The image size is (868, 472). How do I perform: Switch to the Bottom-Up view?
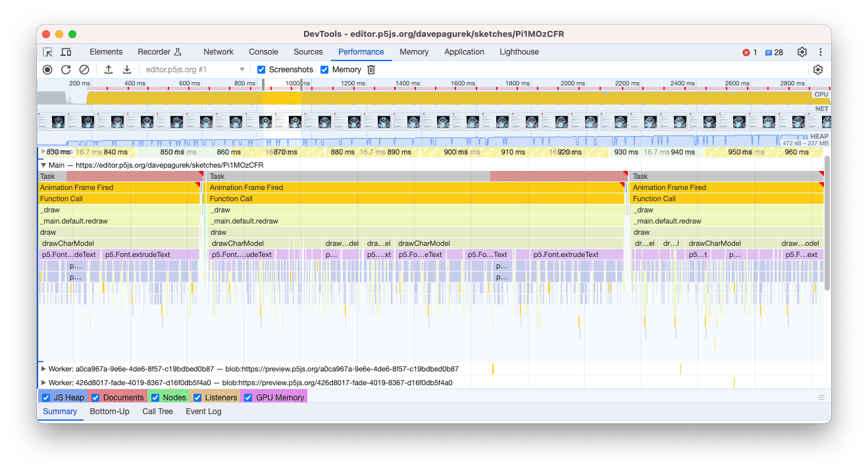click(x=109, y=412)
